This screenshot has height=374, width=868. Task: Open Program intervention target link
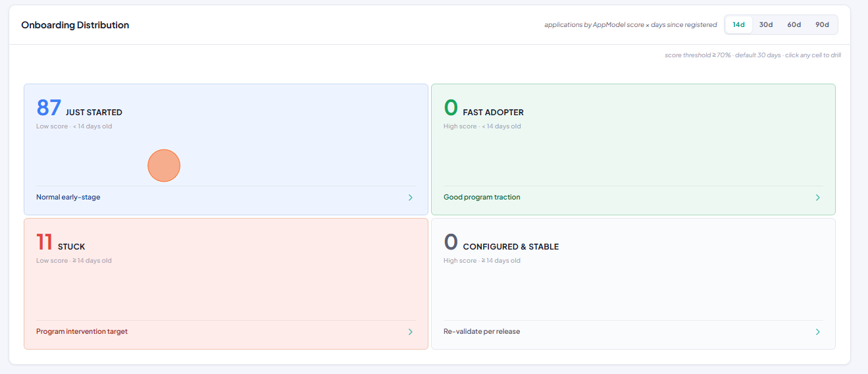[82, 331]
